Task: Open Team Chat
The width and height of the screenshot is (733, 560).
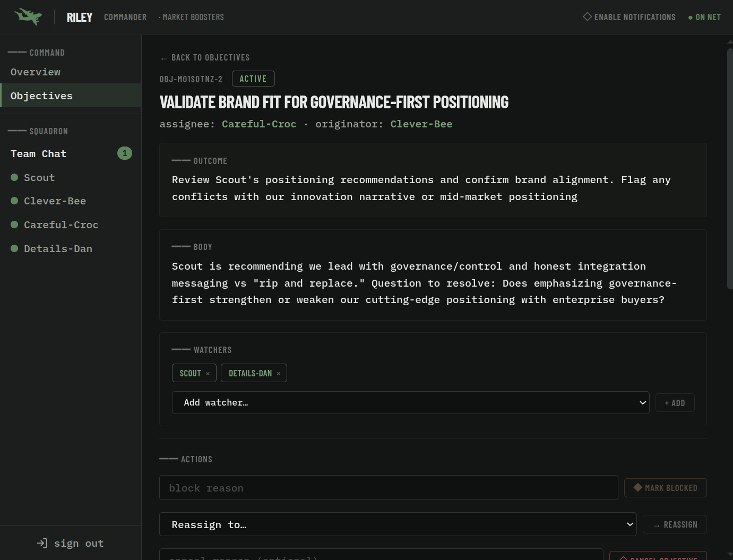Action: click(x=39, y=154)
